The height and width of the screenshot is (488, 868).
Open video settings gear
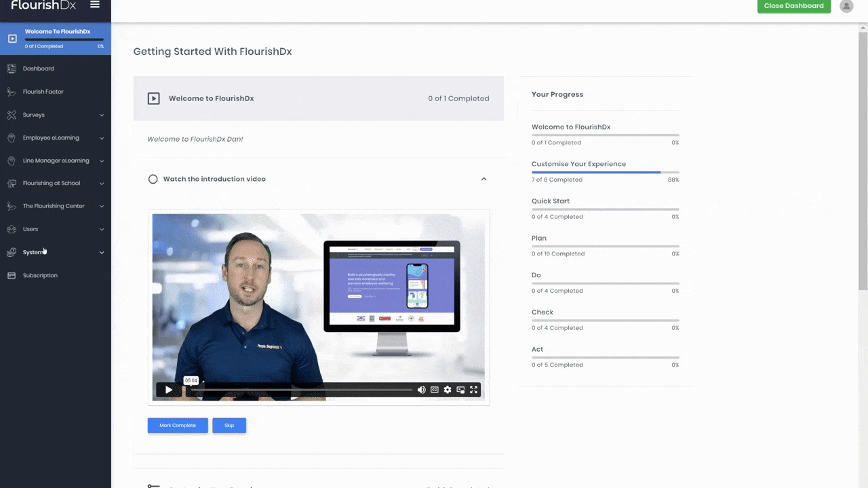[x=448, y=390]
